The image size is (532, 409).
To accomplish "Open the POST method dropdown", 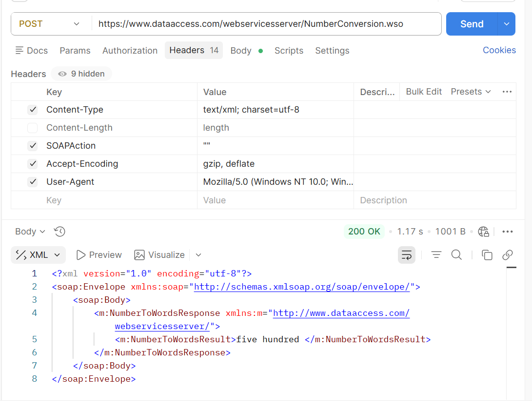I will point(49,24).
